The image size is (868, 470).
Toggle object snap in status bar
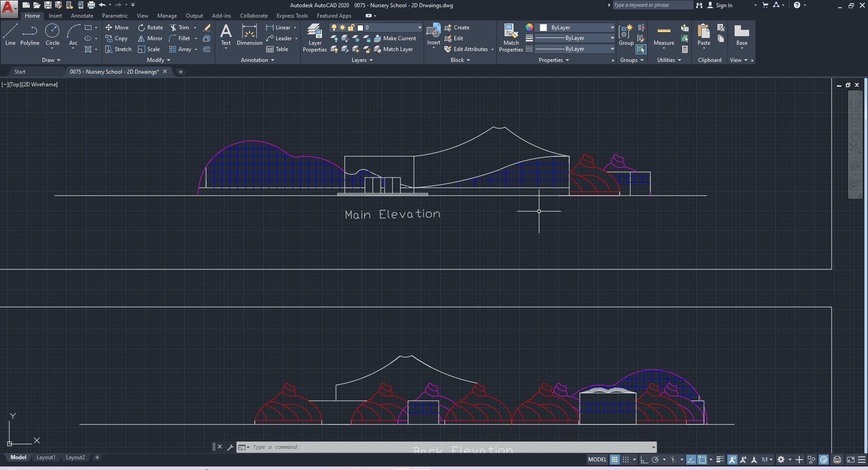point(702,460)
